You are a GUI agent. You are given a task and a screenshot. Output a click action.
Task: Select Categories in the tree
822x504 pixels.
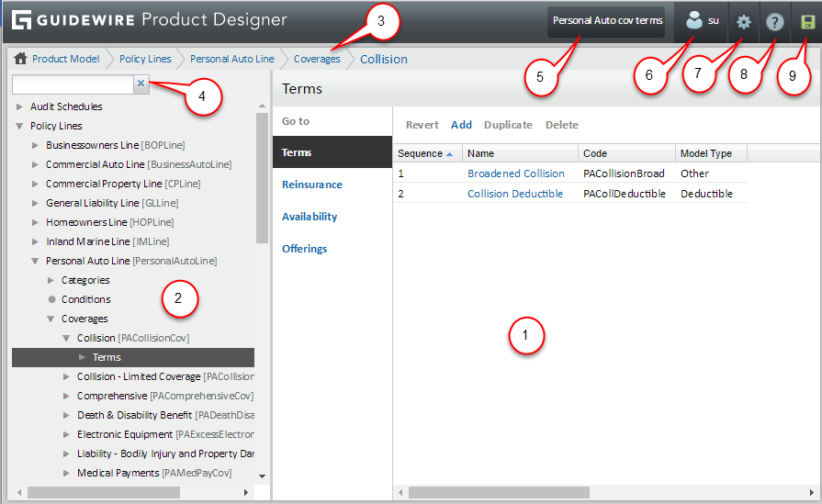pyautogui.click(x=85, y=280)
